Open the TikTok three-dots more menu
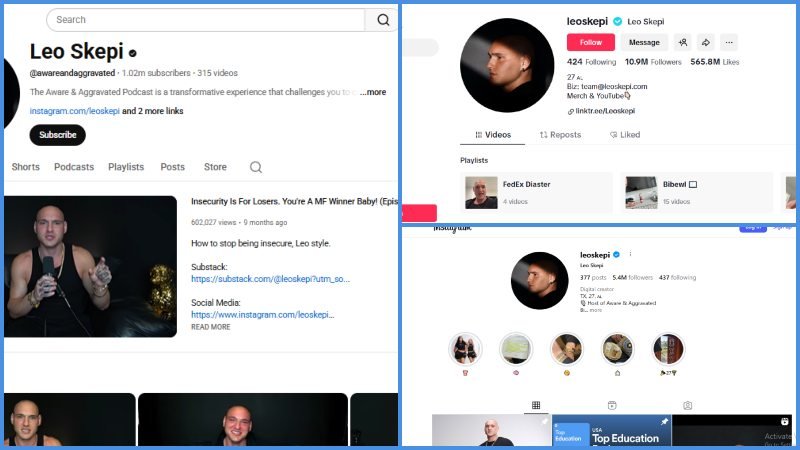This screenshot has width=800, height=450. pyautogui.click(x=728, y=42)
